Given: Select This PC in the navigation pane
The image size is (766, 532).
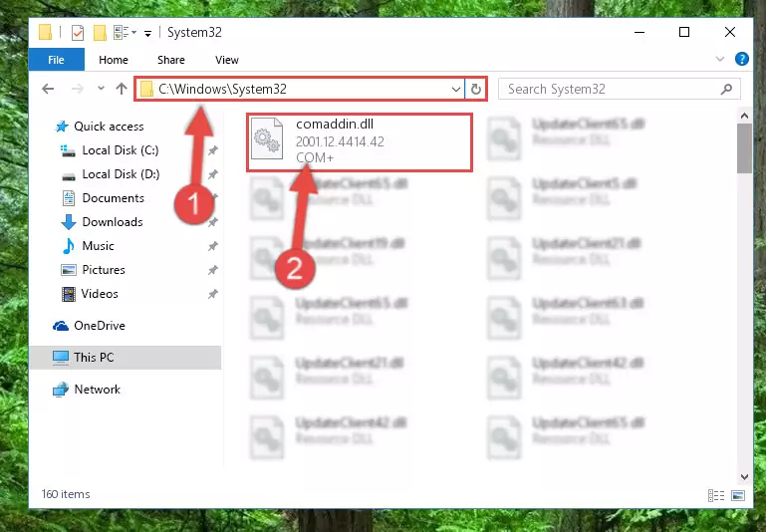Looking at the screenshot, I should (126, 358).
